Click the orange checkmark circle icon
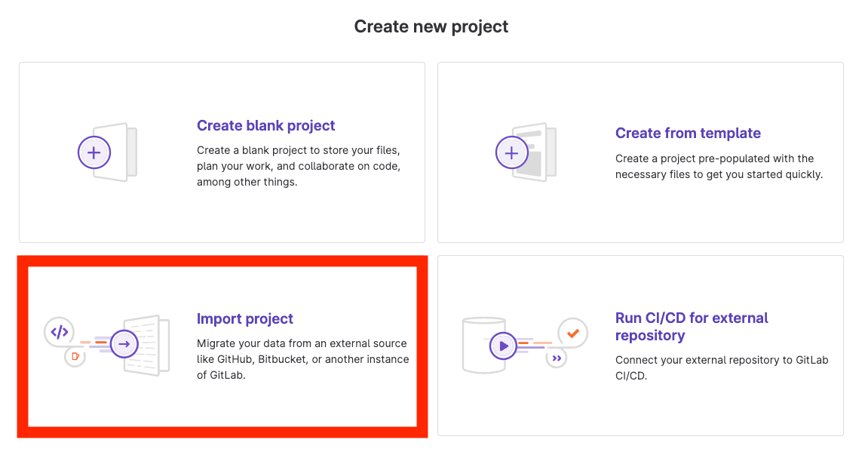The width and height of the screenshot is (868, 458). click(573, 334)
